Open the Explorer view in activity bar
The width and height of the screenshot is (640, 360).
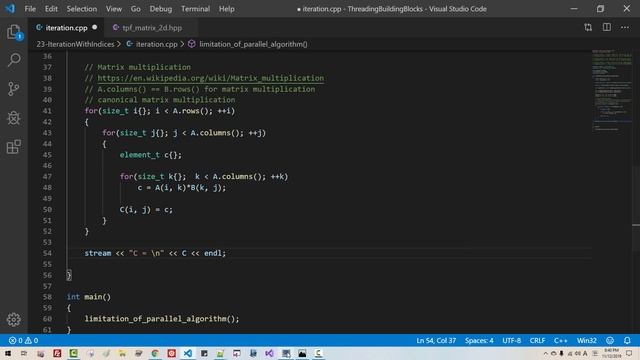[13, 32]
